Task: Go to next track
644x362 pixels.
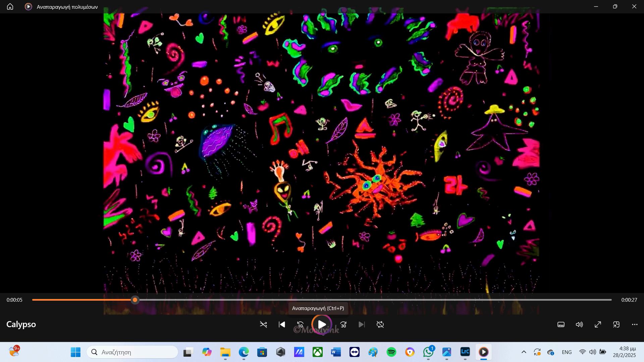Action: 361,324
